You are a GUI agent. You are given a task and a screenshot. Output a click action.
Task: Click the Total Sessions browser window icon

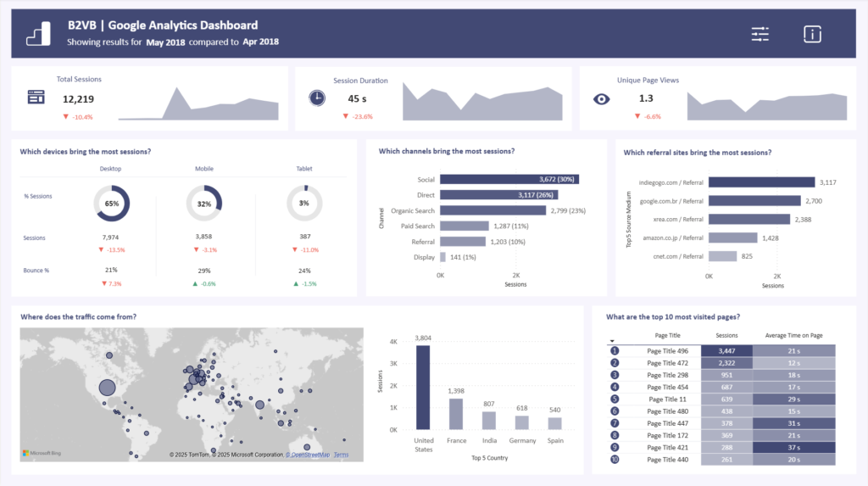[36, 98]
